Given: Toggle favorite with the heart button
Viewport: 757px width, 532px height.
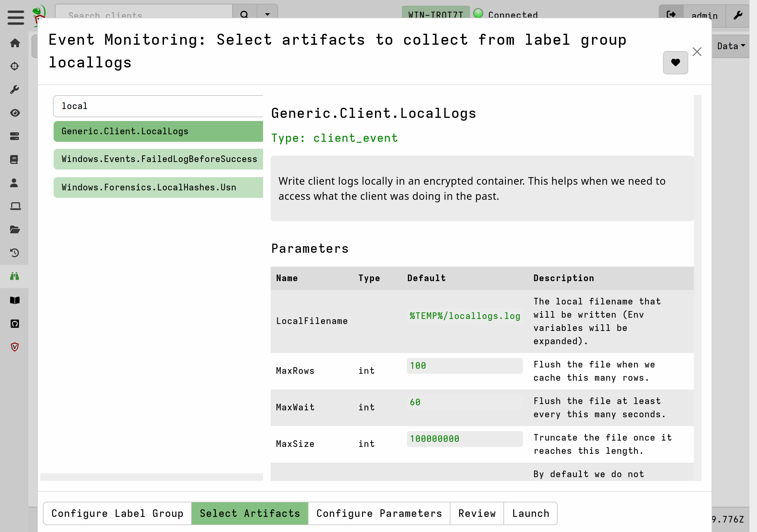Looking at the screenshot, I should [675, 62].
